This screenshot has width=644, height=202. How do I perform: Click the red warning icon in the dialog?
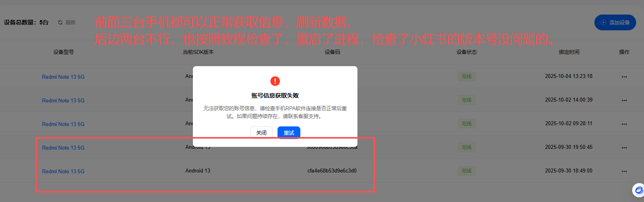[275, 81]
